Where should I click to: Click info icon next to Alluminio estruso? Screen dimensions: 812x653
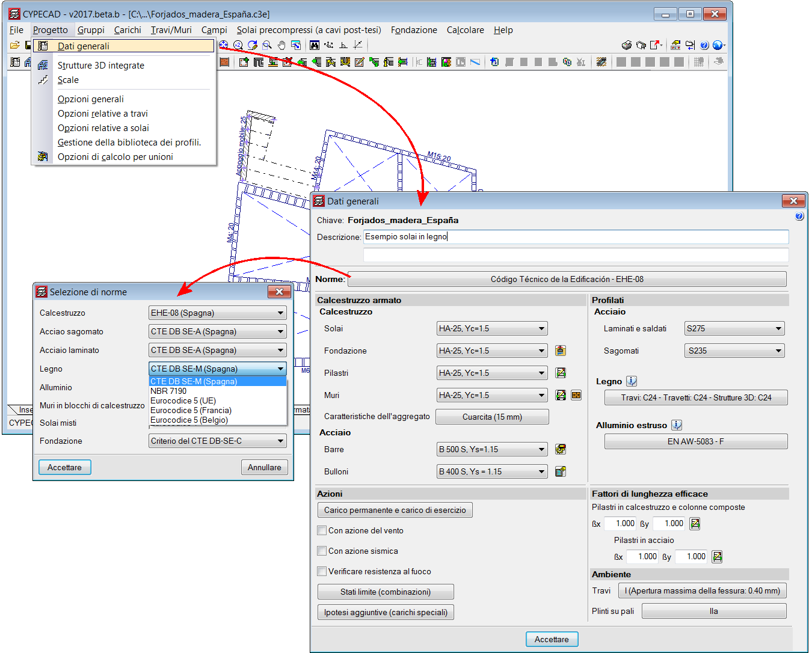tap(677, 425)
